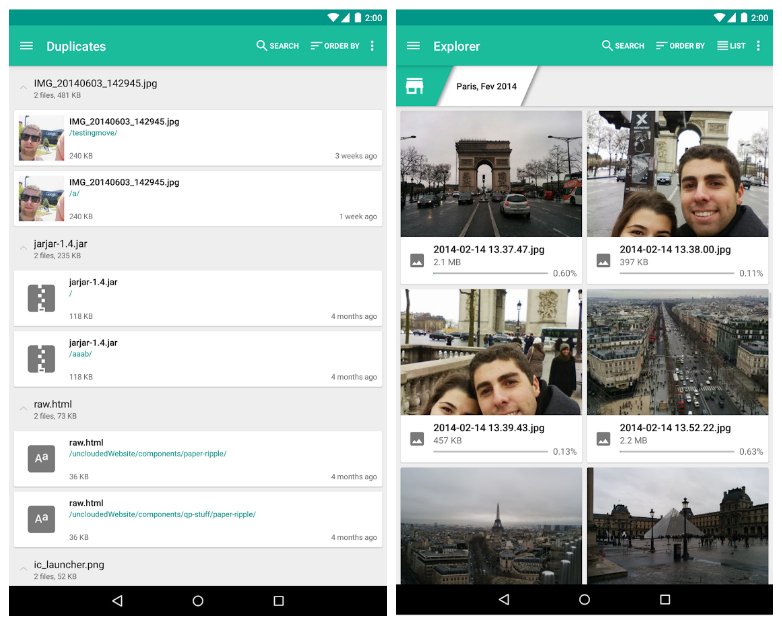Viewport: 782px width, 625px height.
Task: Open selfie photo 13.39.43 thumbnail
Action: point(491,352)
